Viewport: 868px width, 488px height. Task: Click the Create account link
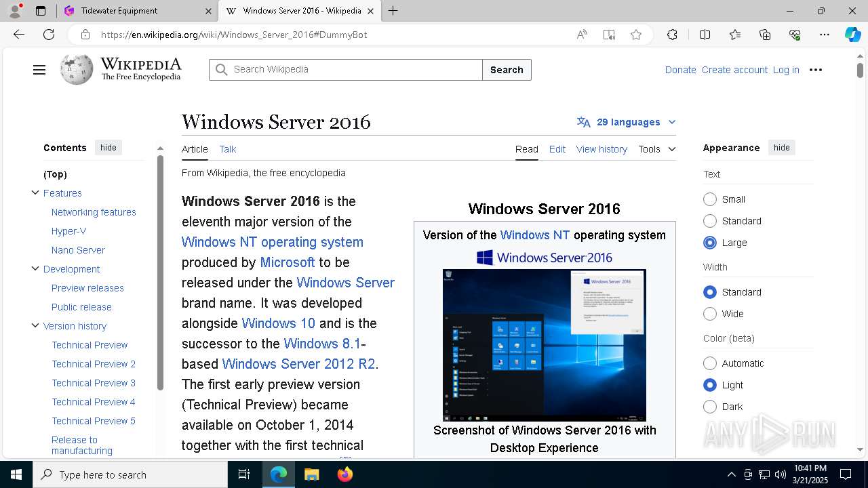(x=734, y=70)
